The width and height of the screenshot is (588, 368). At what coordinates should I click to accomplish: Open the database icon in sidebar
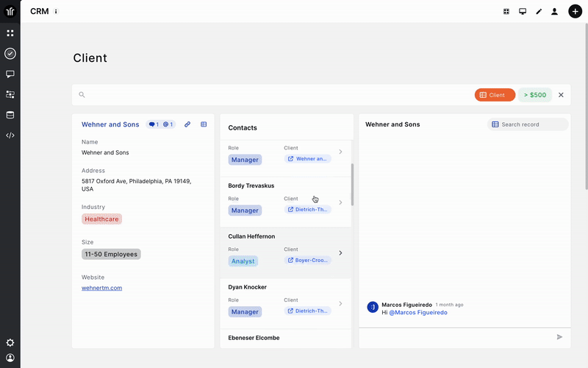coord(10,115)
